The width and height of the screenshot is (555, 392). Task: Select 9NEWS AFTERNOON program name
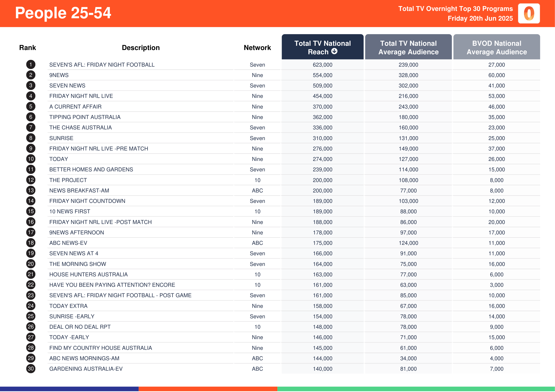tap(77, 232)
